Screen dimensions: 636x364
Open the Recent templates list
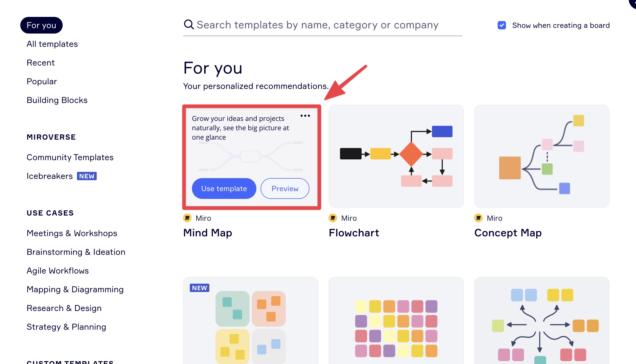(x=41, y=63)
